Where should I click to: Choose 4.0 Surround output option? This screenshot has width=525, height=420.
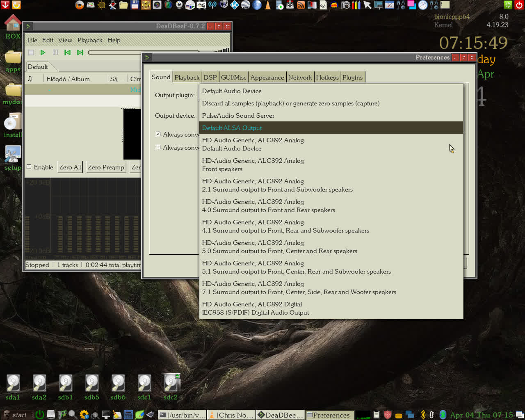click(331, 206)
